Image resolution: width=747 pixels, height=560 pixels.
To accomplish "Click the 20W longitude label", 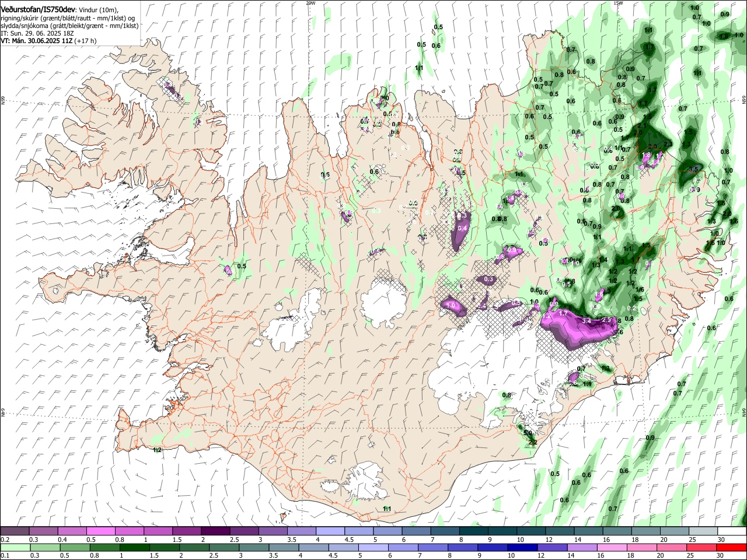I will pos(310,3).
